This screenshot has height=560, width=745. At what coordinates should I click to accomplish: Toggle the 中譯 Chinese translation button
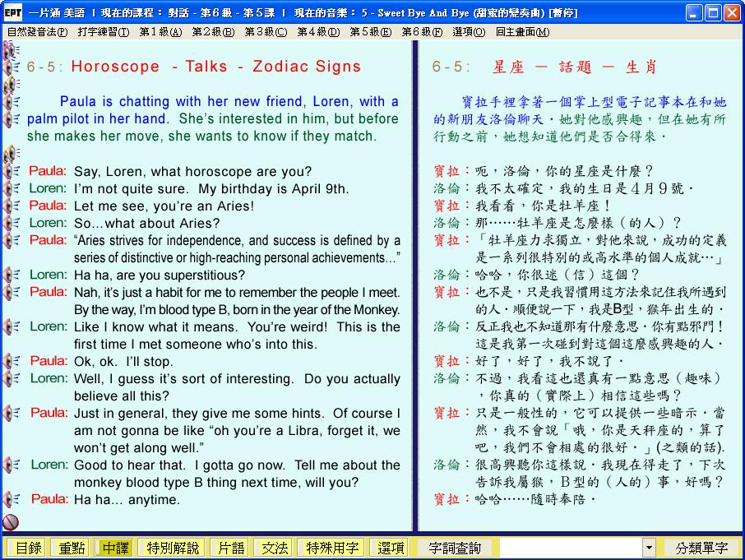[x=113, y=548]
